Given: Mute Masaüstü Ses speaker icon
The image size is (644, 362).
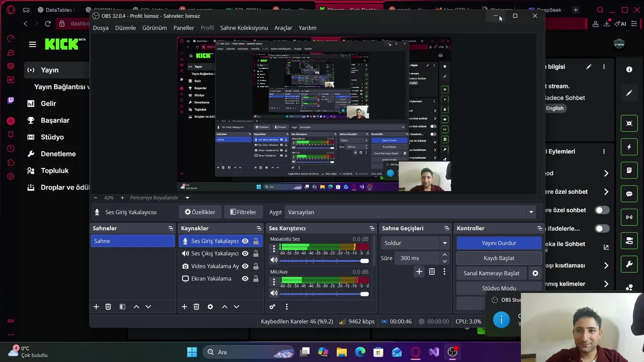Looking at the screenshot, I should [x=274, y=260].
